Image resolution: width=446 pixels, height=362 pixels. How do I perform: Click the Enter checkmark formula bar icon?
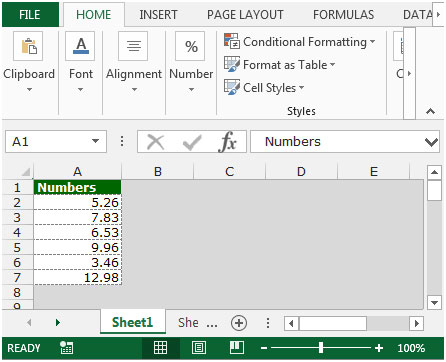click(x=192, y=142)
